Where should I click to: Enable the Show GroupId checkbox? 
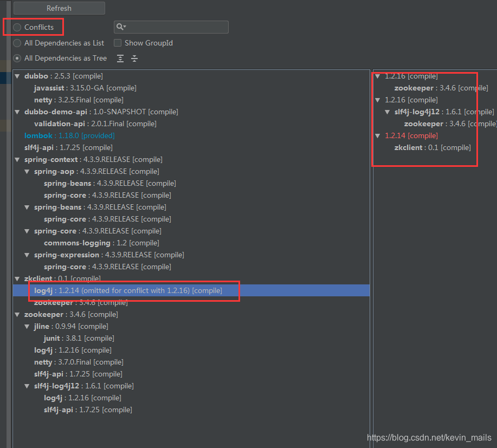click(x=118, y=43)
